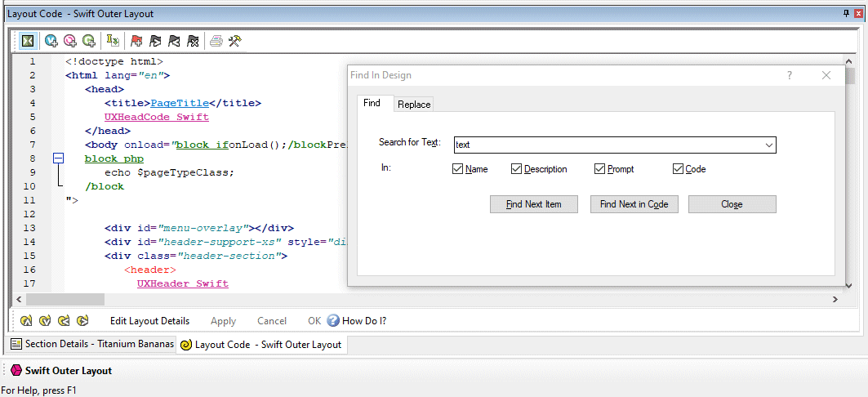Click the 'menu-overlay' div line
868x397 pixels.
[x=198, y=228]
